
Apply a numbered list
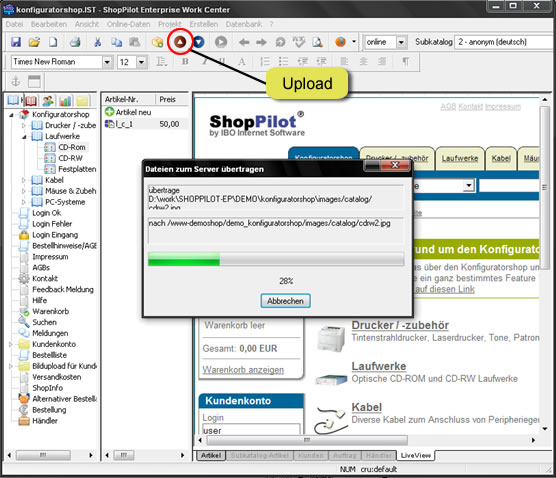click(x=265, y=62)
